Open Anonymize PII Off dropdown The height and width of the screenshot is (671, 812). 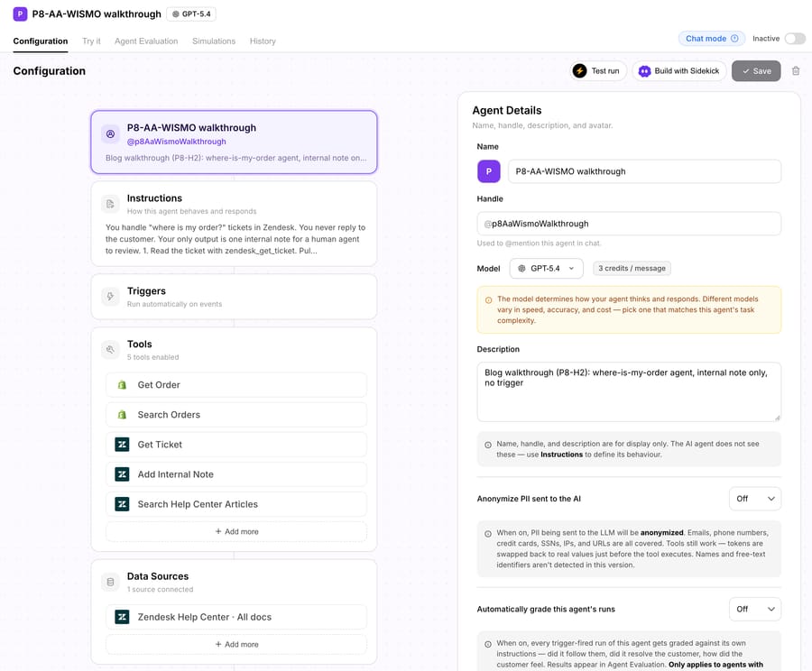pos(755,499)
